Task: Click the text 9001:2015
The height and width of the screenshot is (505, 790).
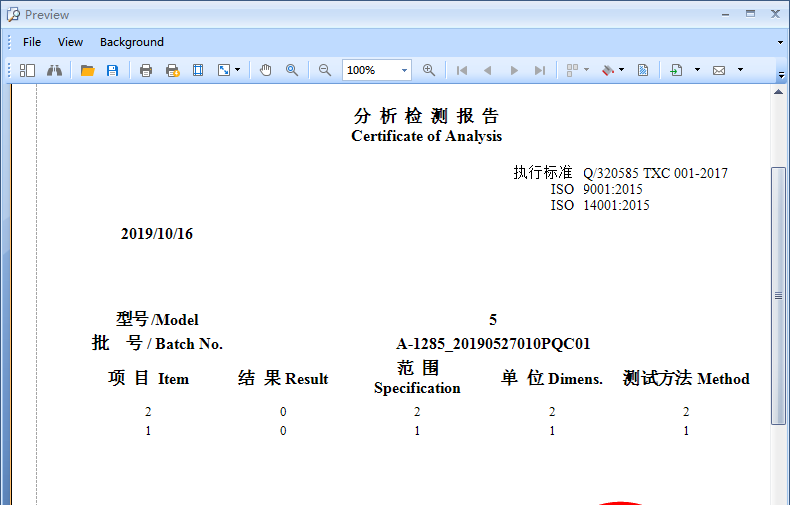Action: (613, 190)
